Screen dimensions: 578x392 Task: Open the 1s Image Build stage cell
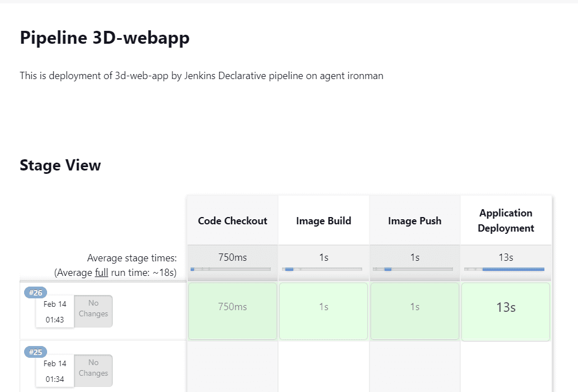323,311
